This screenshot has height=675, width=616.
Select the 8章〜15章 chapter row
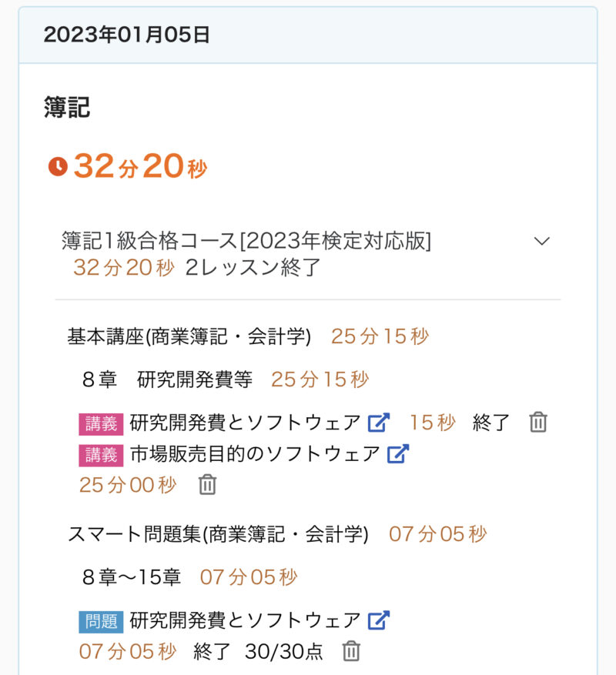point(131,577)
